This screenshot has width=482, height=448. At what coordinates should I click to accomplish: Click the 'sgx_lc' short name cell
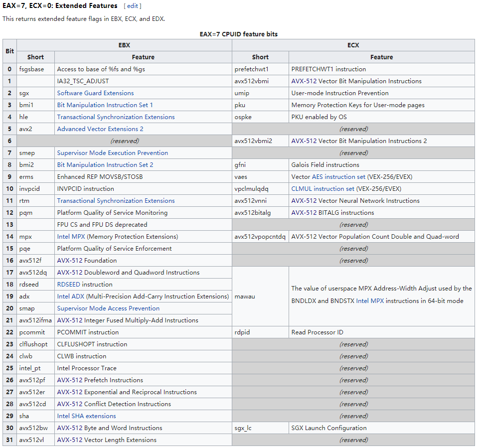coord(260,429)
